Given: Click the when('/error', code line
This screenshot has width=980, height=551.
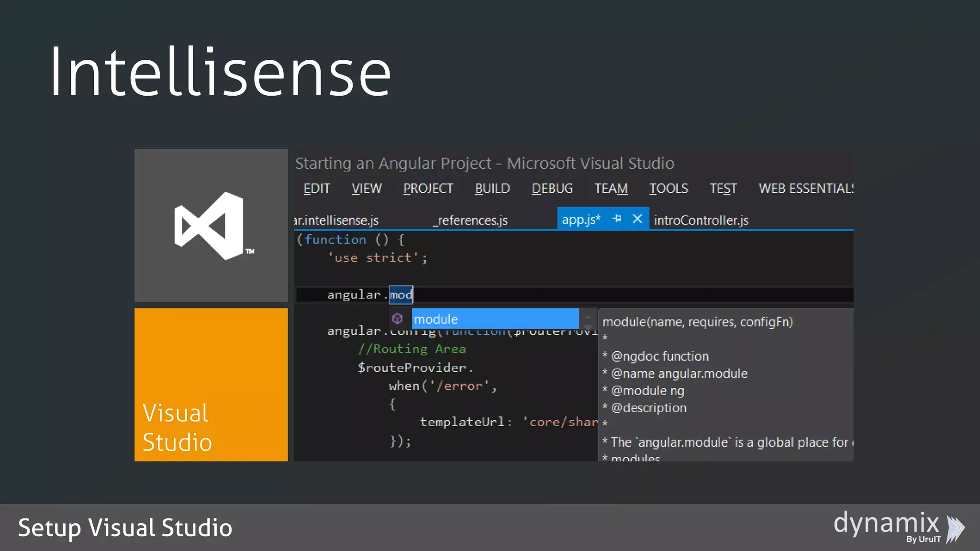Looking at the screenshot, I should coord(443,386).
